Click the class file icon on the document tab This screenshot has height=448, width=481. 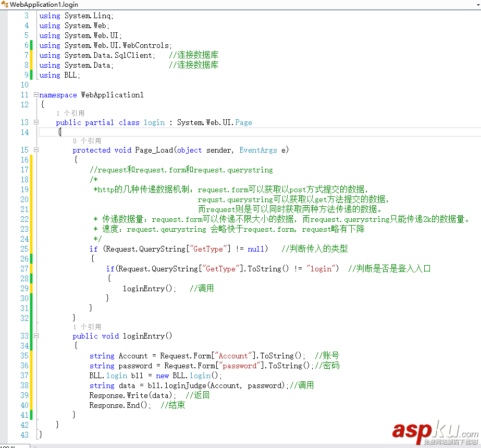(5, 4)
